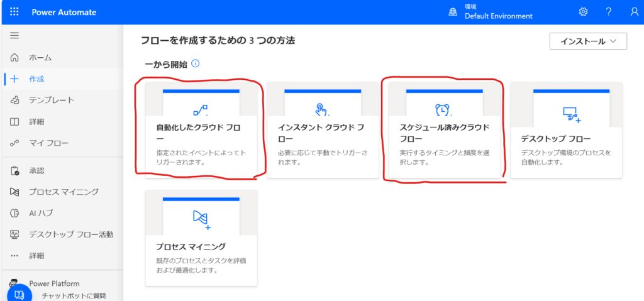This screenshot has height=301, width=644.
Task: Click the ellipsis icon for 詳細
Action: pyautogui.click(x=14, y=256)
